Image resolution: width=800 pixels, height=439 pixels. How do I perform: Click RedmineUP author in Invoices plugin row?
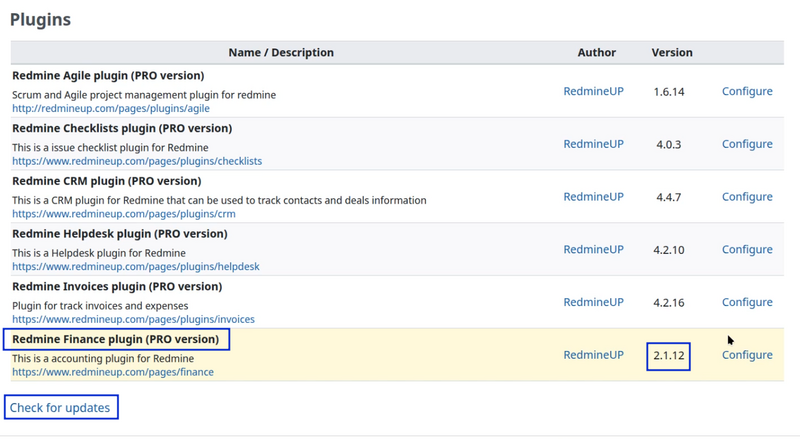click(593, 302)
